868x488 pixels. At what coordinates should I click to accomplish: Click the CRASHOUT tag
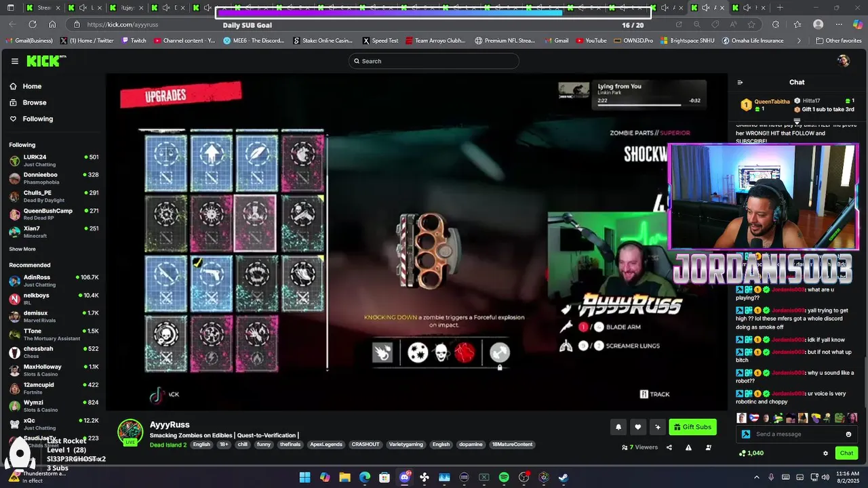coord(366,445)
